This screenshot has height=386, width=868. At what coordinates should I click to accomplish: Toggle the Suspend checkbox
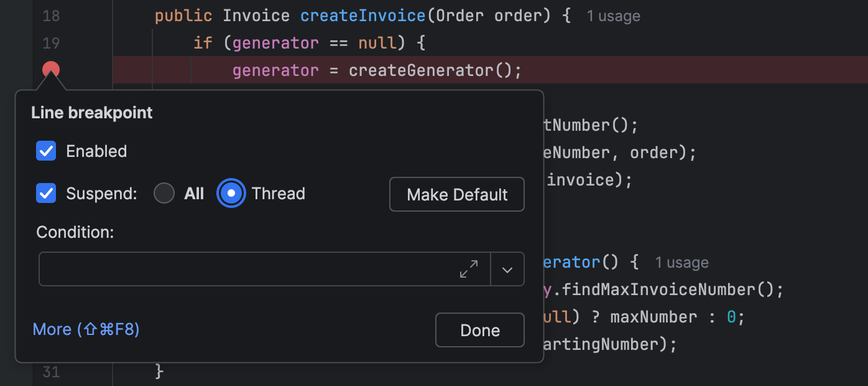46,194
